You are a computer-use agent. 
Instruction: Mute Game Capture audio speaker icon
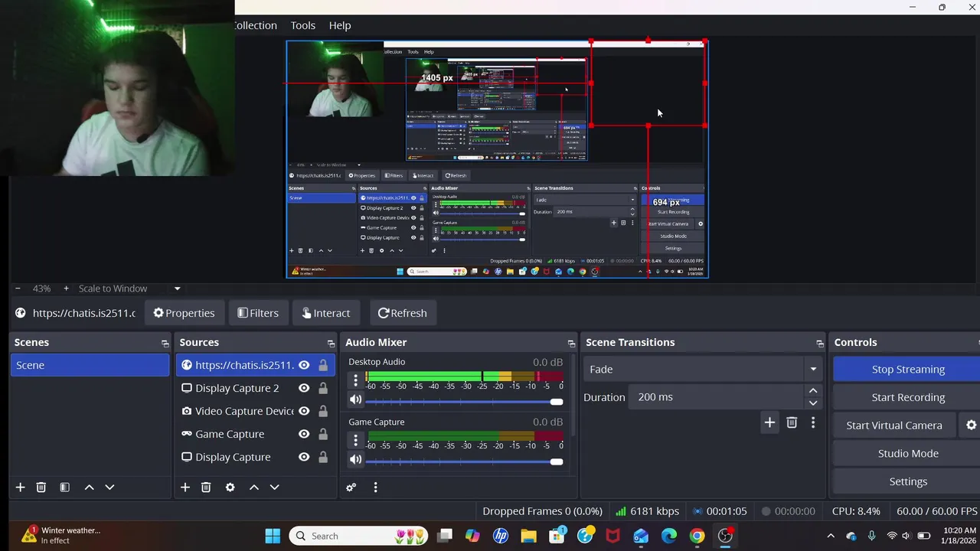[355, 459]
